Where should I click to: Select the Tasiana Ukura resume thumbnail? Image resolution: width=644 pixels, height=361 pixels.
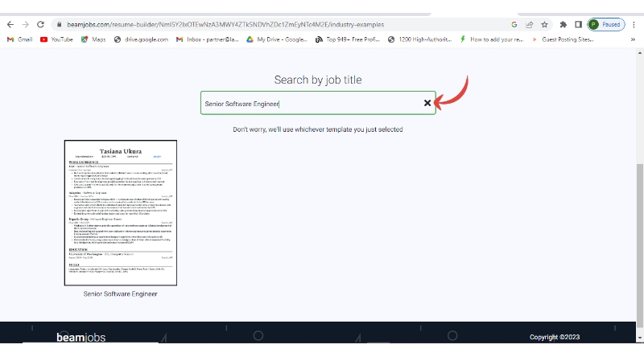click(121, 212)
